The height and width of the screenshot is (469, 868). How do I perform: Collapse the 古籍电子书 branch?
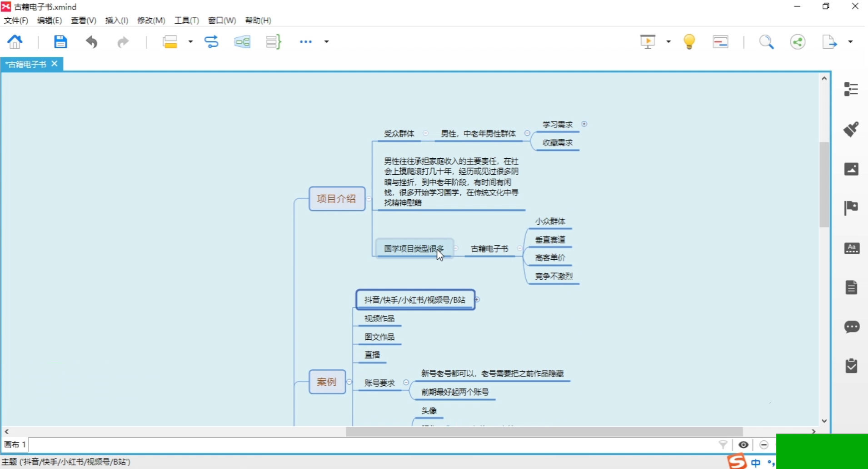click(x=519, y=248)
